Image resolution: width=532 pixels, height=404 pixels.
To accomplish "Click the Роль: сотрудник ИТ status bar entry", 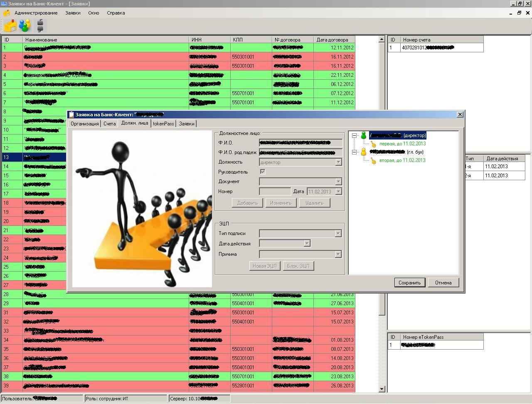I will (x=126, y=399).
